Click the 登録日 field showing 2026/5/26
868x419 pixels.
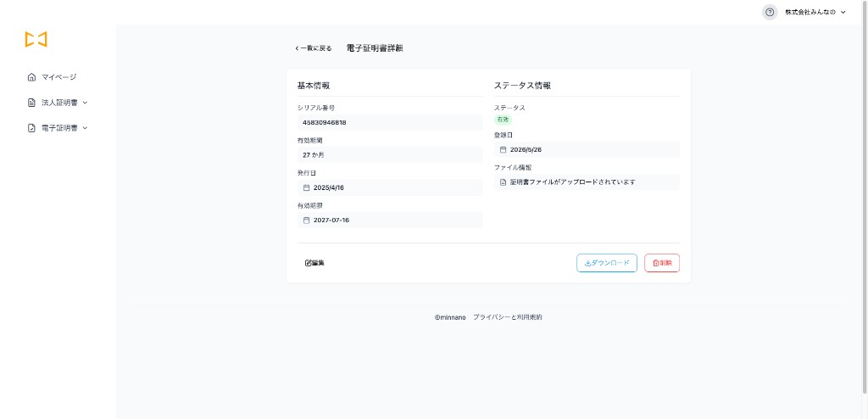coord(587,149)
